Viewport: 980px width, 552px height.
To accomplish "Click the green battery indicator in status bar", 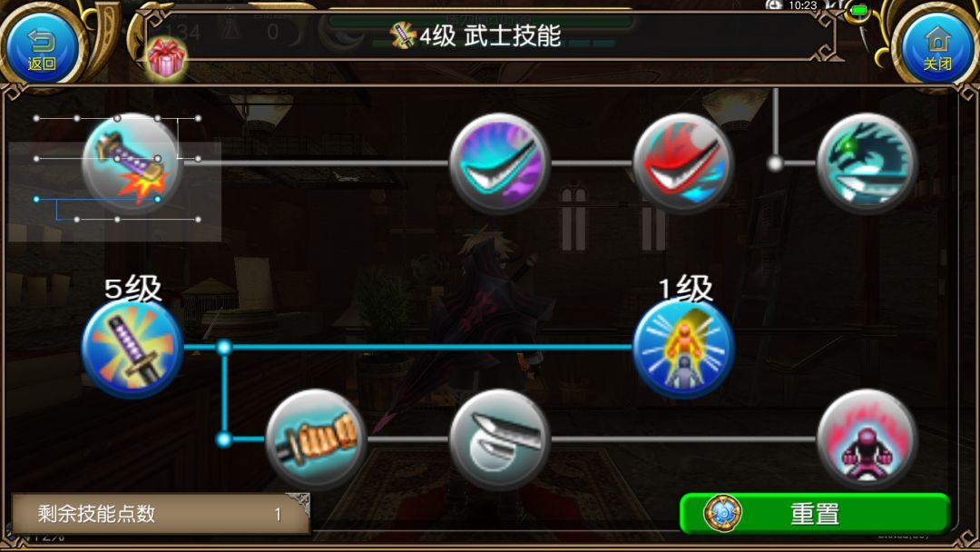I will [x=859, y=11].
